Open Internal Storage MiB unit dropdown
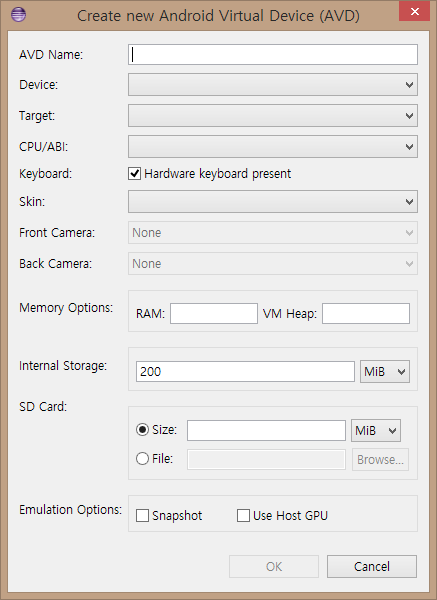 385,372
